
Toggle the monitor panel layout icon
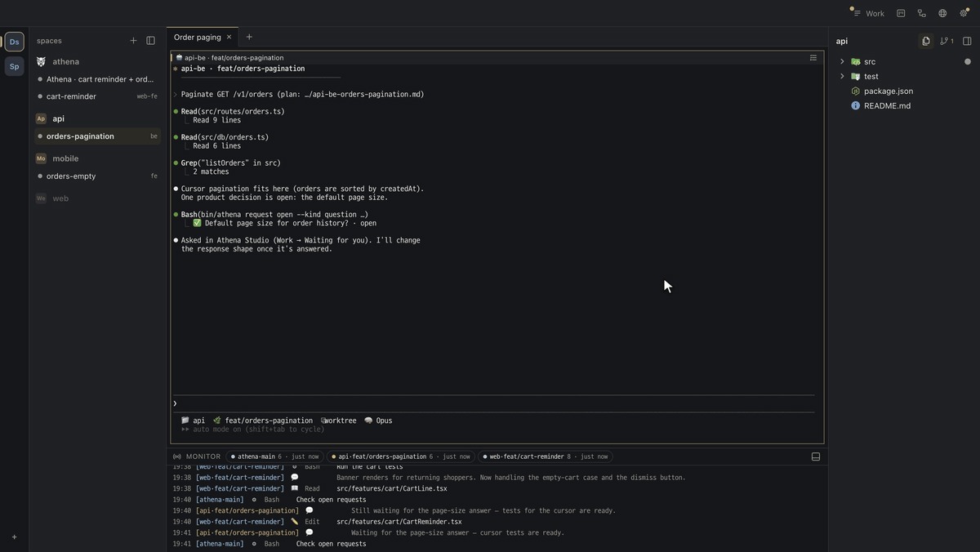point(815,456)
